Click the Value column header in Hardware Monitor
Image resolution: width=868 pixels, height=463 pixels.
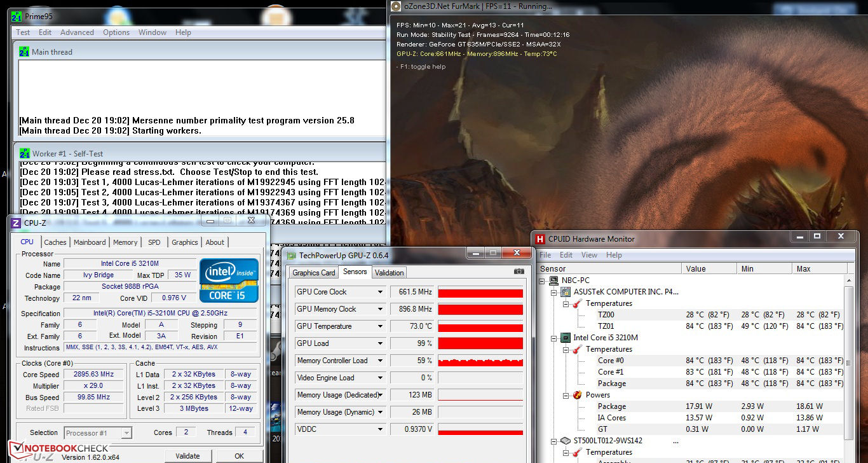[709, 269]
